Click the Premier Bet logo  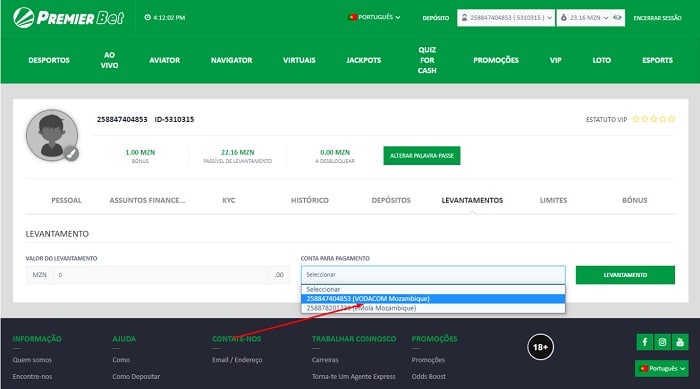click(69, 18)
